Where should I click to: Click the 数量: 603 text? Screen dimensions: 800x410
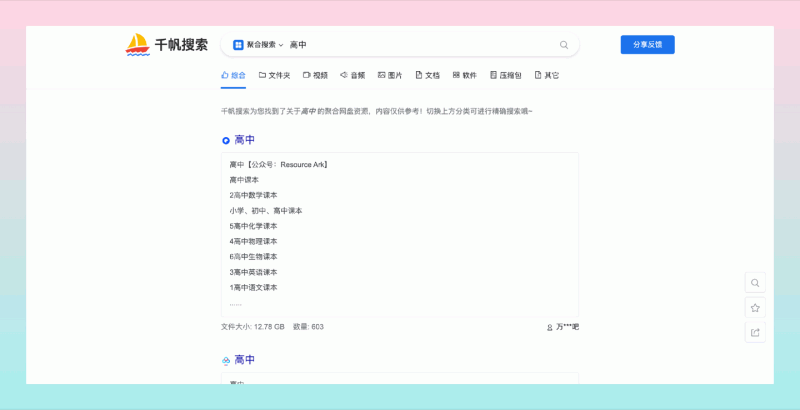point(308,327)
